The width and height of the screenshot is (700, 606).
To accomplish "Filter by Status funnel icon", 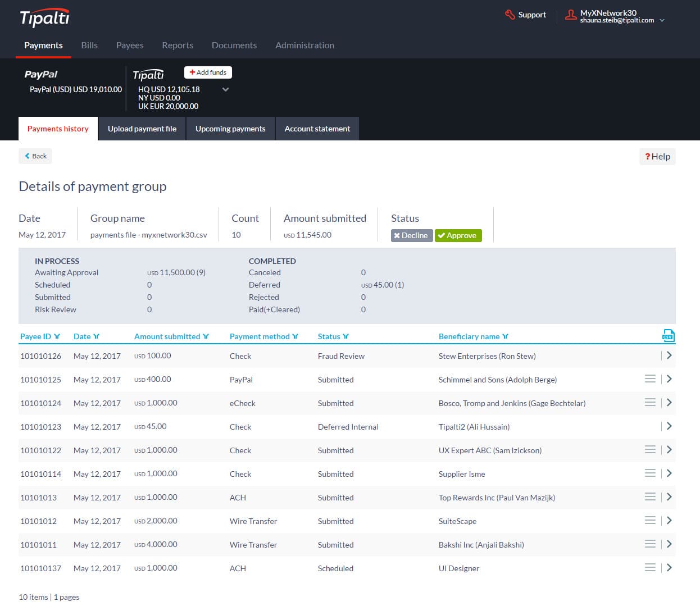I will (346, 336).
